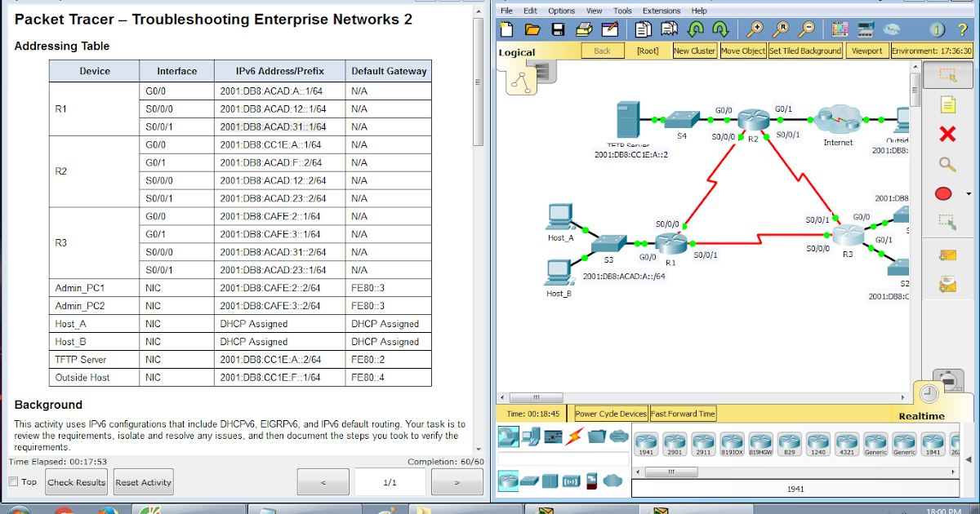
Task: Print using the printer icon
Action: (584, 30)
